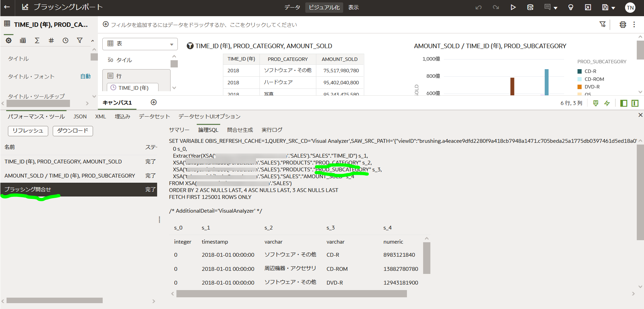Go back using the top-left arrow
Image resolution: width=644 pixels, height=309 pixels.
[7, 7]
